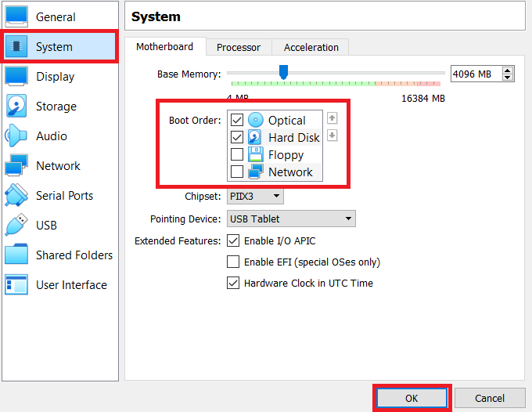Open the General settings icon
This screenshot has height=412, width=532.
(x=16, y=16)
